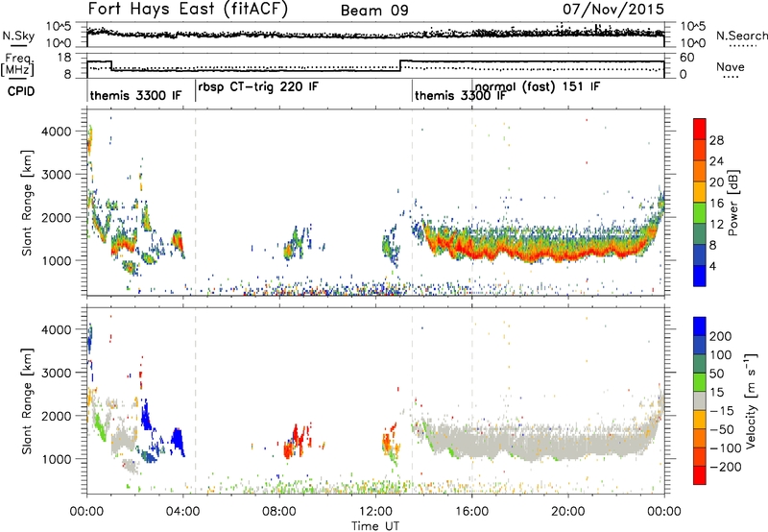Screen dimensions: 768x532
Task: Click the '-50' Velocity colorbar label
Action: pos(722,429)
